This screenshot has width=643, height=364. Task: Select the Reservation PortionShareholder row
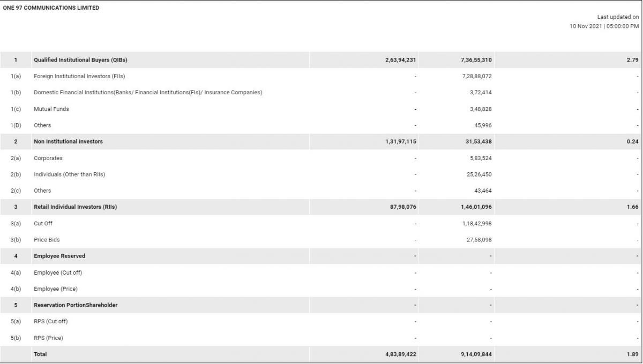click(321, 305)
